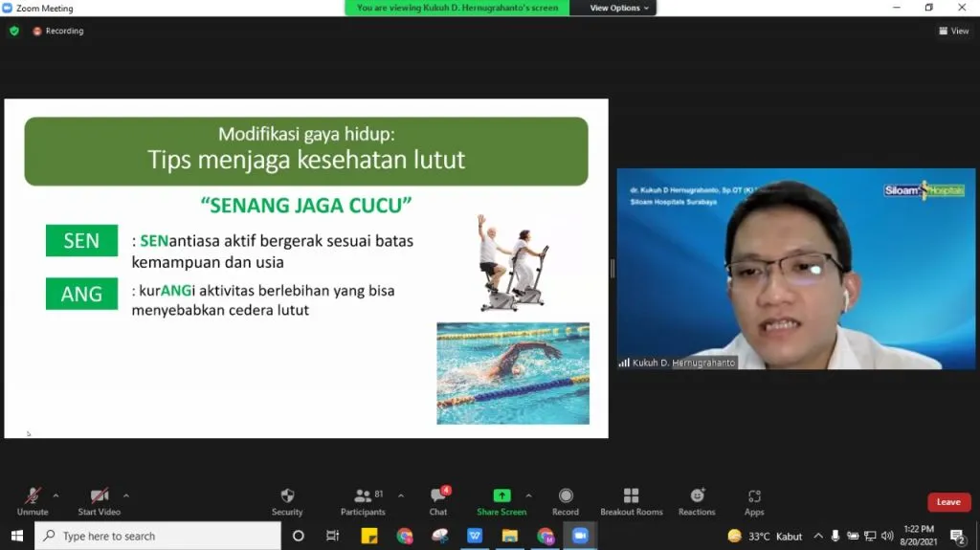This screenshot has height=550, width=980.
Task: Open the Windows Start menu
Action: coord(17,536)
